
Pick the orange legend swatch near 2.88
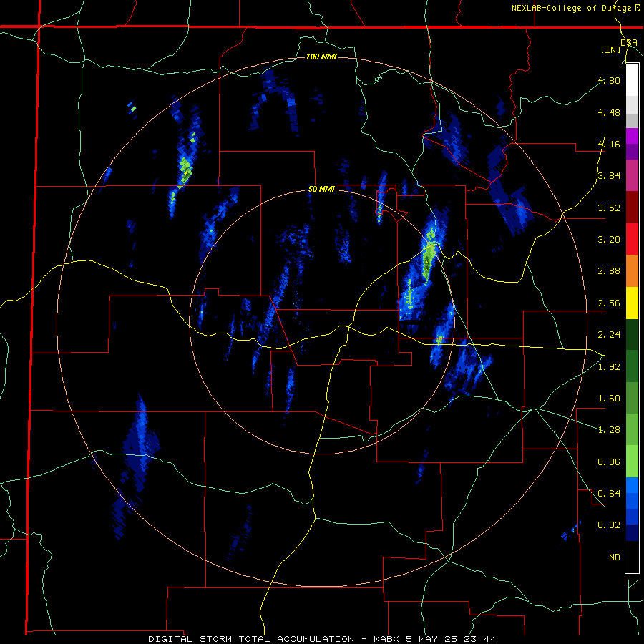pos(632,271)
